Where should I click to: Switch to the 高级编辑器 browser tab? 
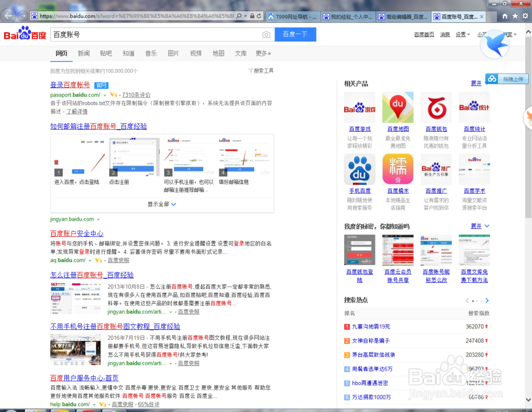click(403, 16)
